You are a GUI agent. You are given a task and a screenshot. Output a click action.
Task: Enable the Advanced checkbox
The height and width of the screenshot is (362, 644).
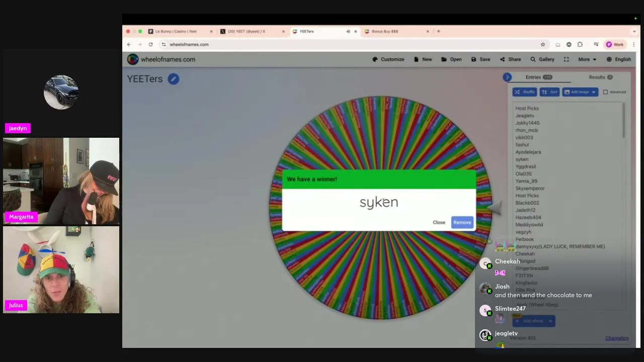[605, 92]
